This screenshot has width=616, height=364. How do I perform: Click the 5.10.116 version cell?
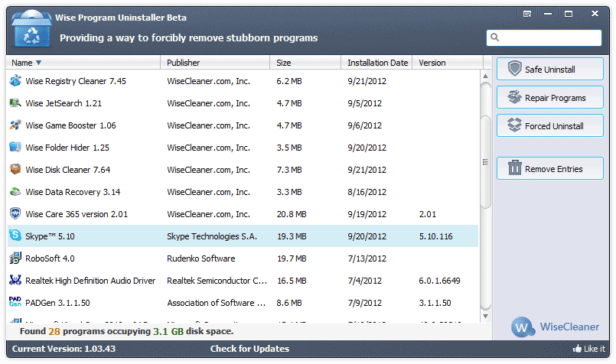click(x=435, y=236)
